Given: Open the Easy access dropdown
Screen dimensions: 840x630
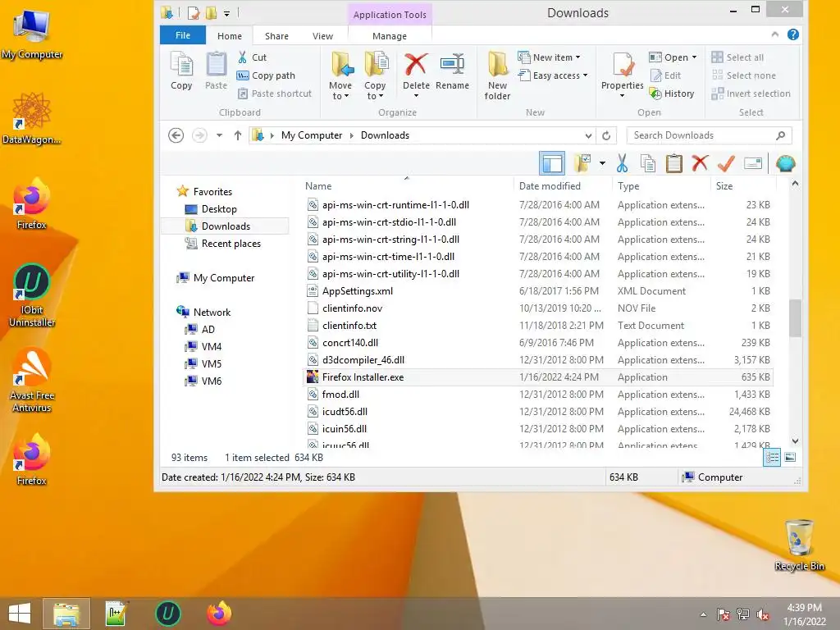Looking at the screenshot, I should coord(553,75).
